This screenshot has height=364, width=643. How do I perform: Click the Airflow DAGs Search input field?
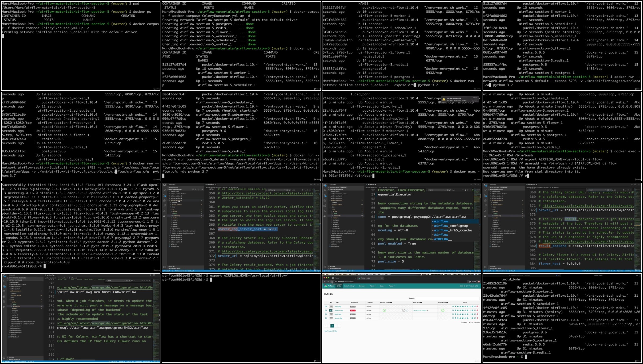click(x=447, y=298)
